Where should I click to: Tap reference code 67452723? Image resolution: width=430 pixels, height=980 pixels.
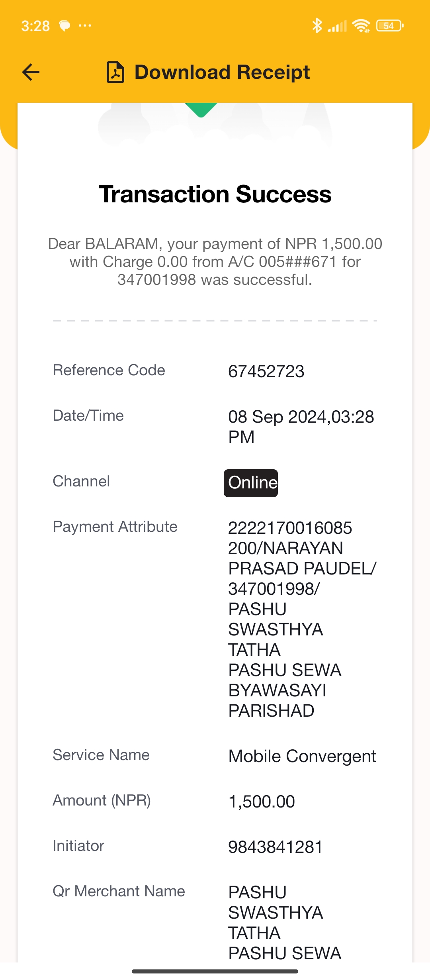click(266, 371)
